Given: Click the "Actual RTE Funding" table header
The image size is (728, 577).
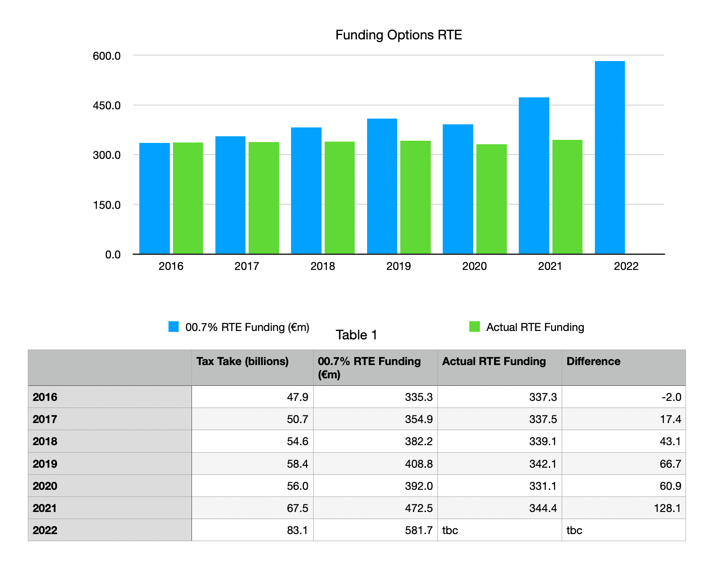Looking at the screenshot, I should click(x=499, y=368).
